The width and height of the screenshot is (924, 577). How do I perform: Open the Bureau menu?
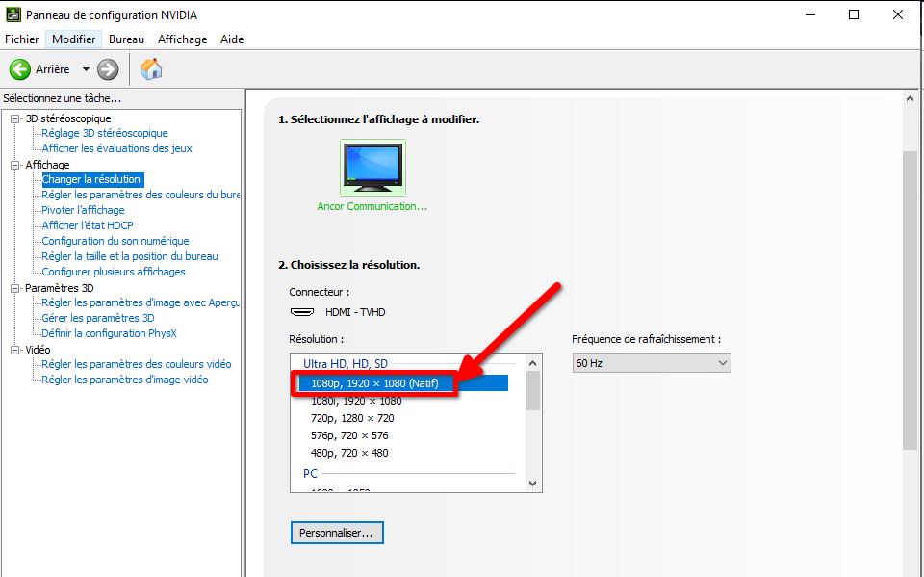click(127, 39)
